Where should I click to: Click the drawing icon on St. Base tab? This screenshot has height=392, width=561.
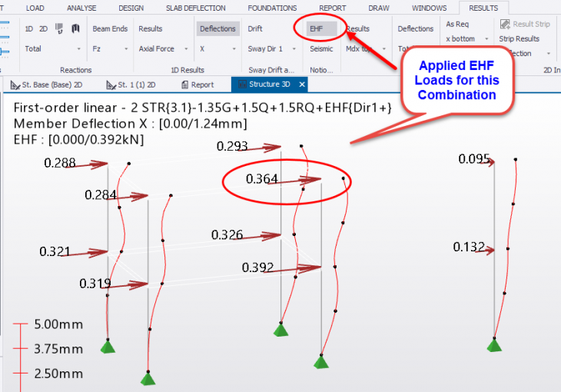coord(15,85)
